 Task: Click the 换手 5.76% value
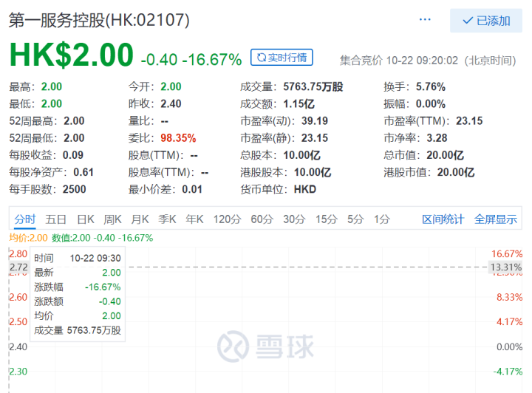coord(431,87)
